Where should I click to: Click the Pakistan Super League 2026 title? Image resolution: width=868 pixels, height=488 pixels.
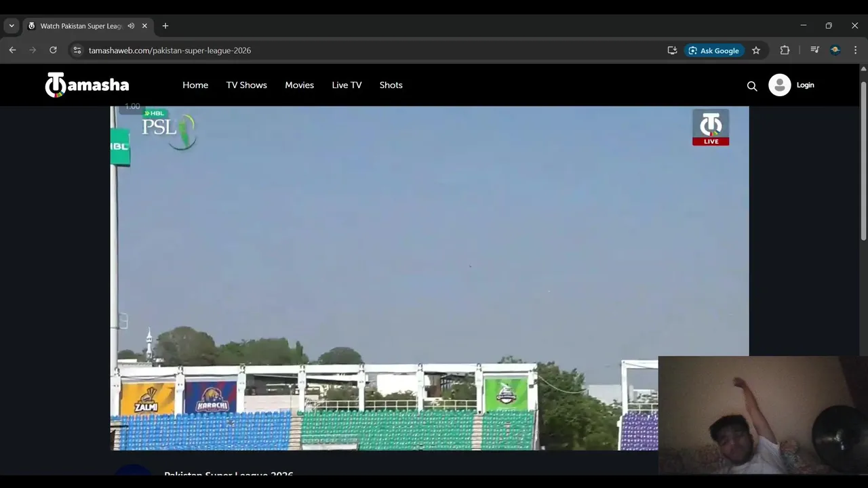pyautogui.click(x=229, y=474)
